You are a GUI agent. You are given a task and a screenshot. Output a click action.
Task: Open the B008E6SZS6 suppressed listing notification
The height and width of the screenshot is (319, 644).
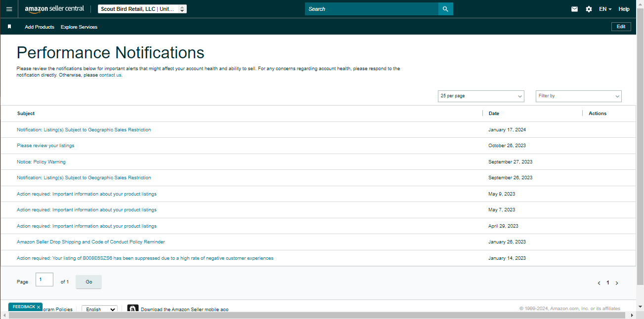click(145, 258)
